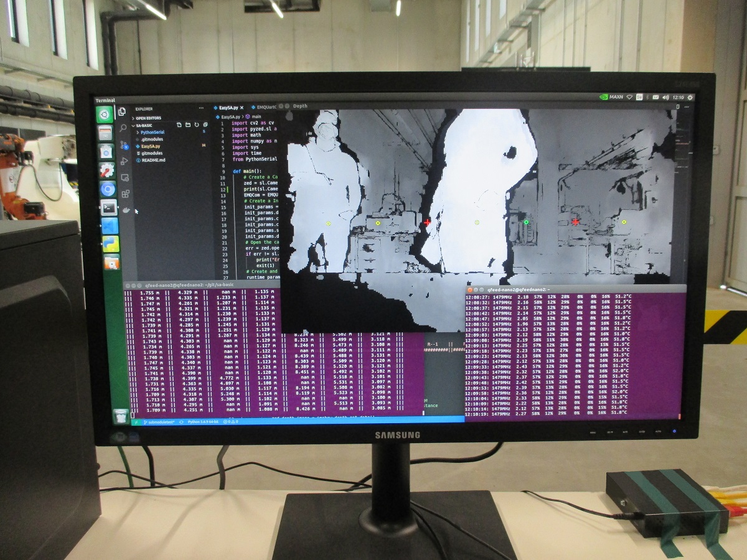Click the submoduletest branch in status bar
This screenshot has height=560, width=747.
tap(159, 422)
